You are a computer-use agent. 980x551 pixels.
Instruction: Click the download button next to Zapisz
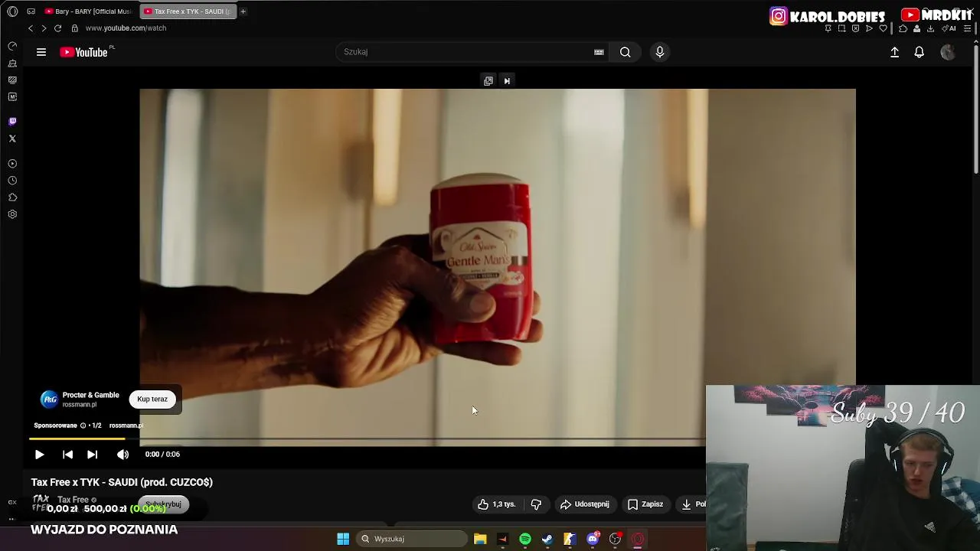[691, 504]
